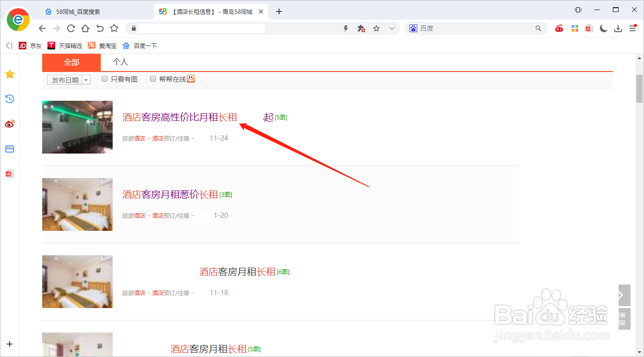The image size is (644, 357).
Task: Click 旅游酒店 category in the 1-20 listing
Action: point(134,216)
